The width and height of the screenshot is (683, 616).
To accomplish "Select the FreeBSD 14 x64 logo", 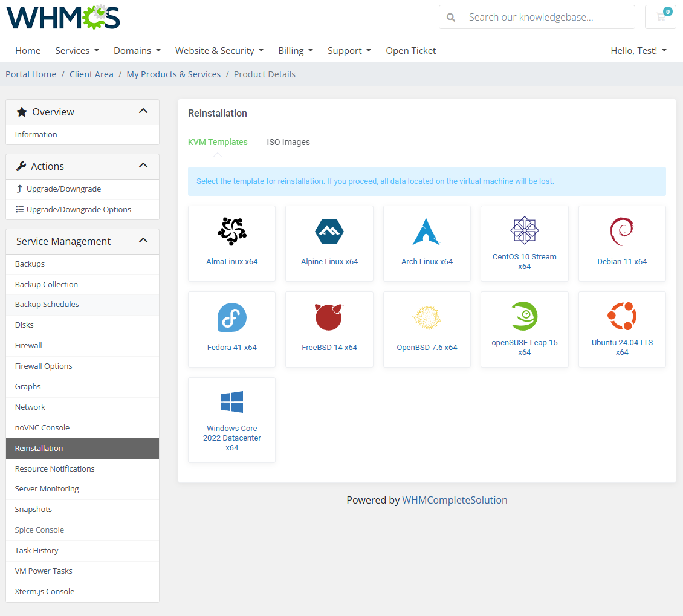I will [x=329, y=317].
